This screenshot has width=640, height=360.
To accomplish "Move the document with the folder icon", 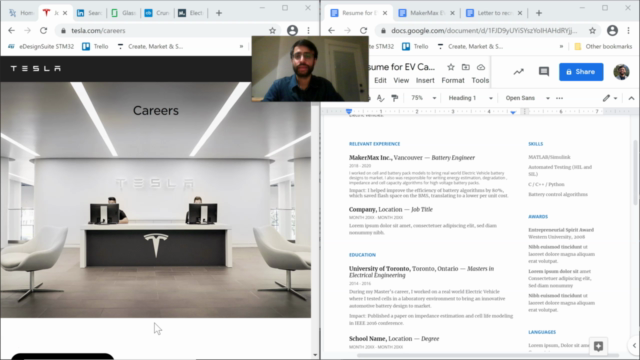I will click(x=466, y=67).
